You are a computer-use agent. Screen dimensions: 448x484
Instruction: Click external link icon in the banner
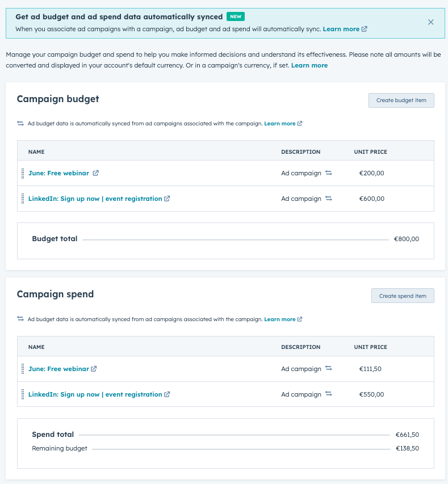click(x=365, y=29)
